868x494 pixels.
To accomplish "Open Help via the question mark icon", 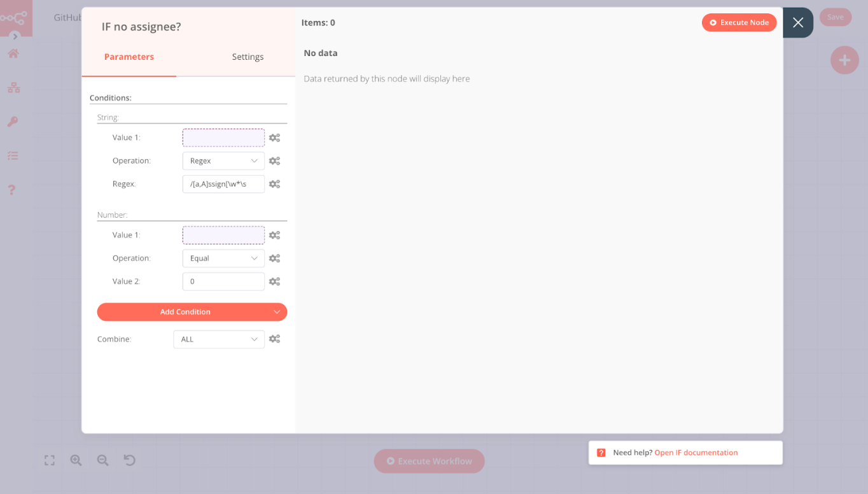I will click(x=13, y=189).
